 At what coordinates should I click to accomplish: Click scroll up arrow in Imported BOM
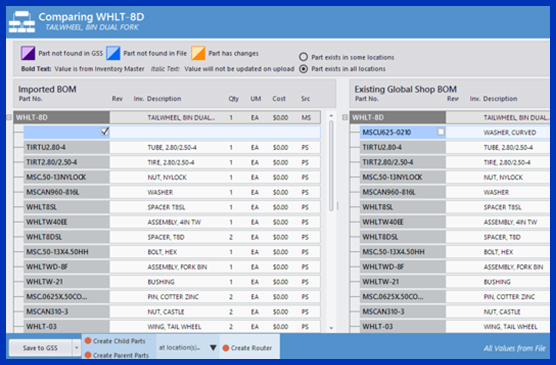coord(331,116)
